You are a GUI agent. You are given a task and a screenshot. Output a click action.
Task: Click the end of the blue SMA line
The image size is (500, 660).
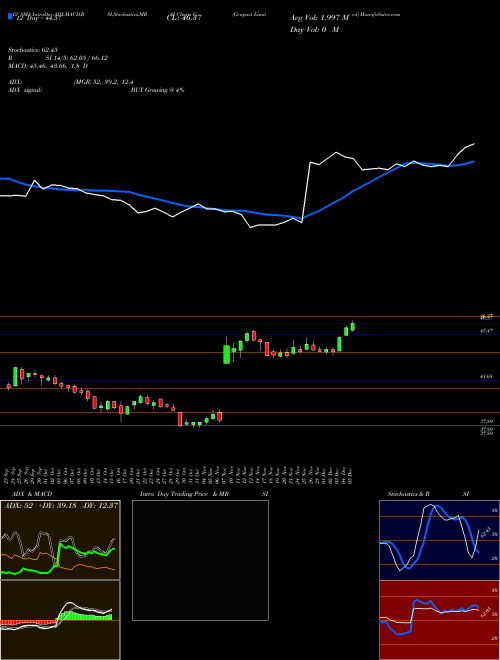(474, 161)
